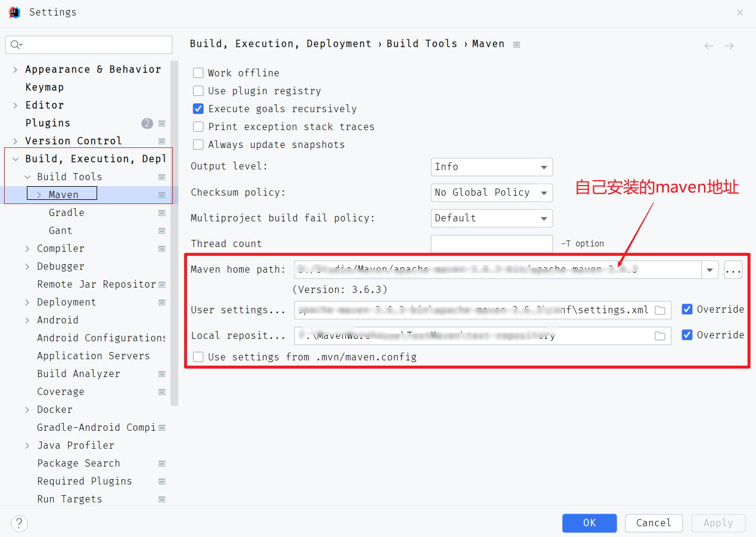This screenshot has width=756, height=537.
Task: Select Application Servers settings
Action: click(93, 356)
